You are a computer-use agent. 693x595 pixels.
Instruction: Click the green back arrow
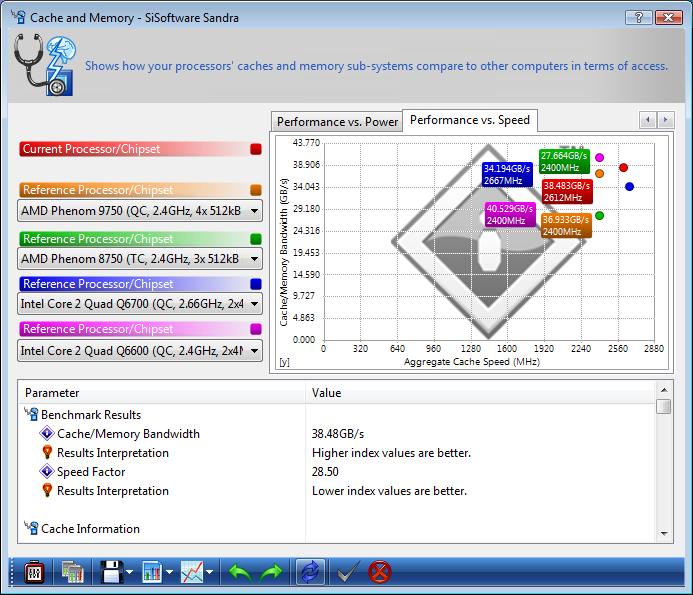240,572
